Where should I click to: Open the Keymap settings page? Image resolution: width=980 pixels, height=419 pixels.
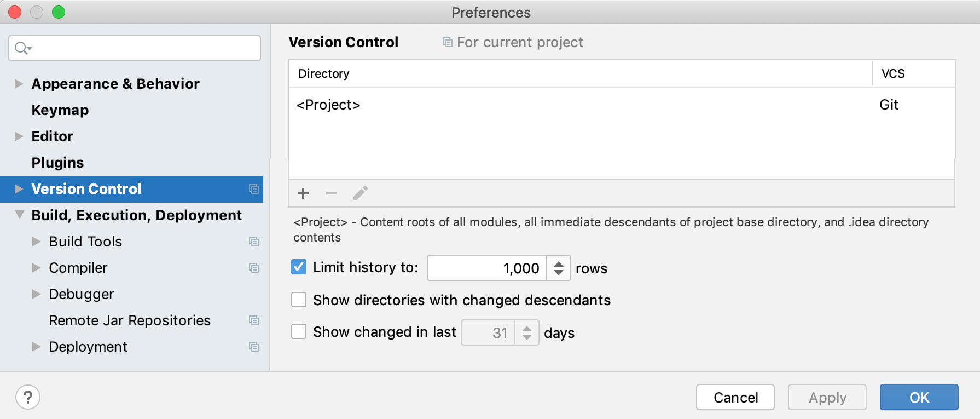click(60, 110)
